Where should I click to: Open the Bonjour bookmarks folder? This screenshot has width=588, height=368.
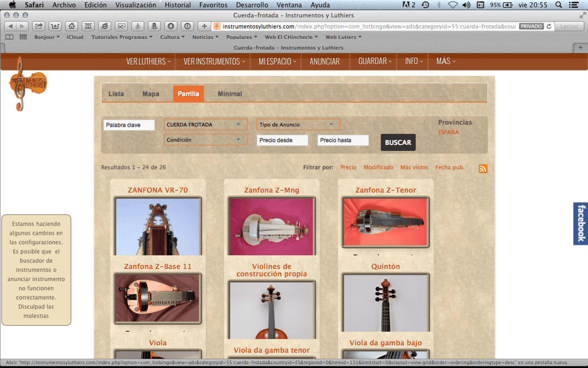[47, 37]
